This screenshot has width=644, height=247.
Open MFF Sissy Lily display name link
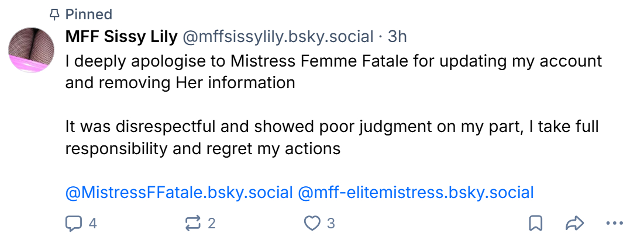click(121, 37)
